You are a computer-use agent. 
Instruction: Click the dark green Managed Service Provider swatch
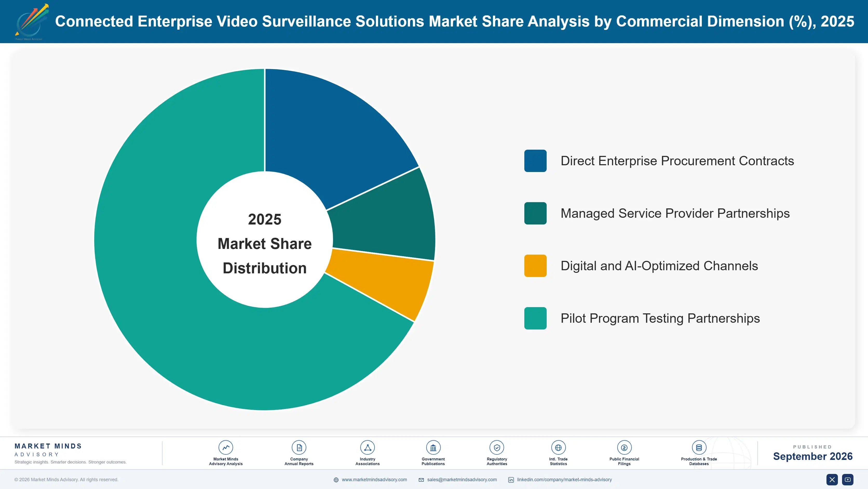(535, 213)
